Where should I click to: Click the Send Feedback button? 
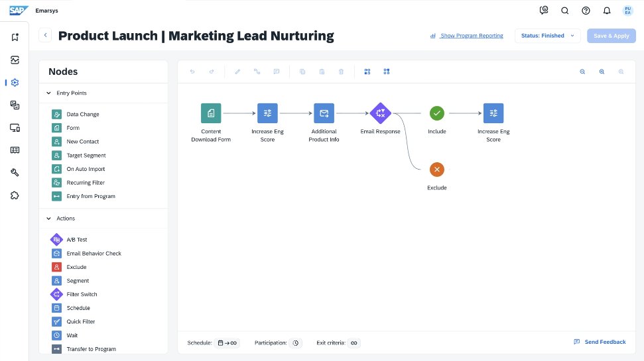[x=600, y=342]
